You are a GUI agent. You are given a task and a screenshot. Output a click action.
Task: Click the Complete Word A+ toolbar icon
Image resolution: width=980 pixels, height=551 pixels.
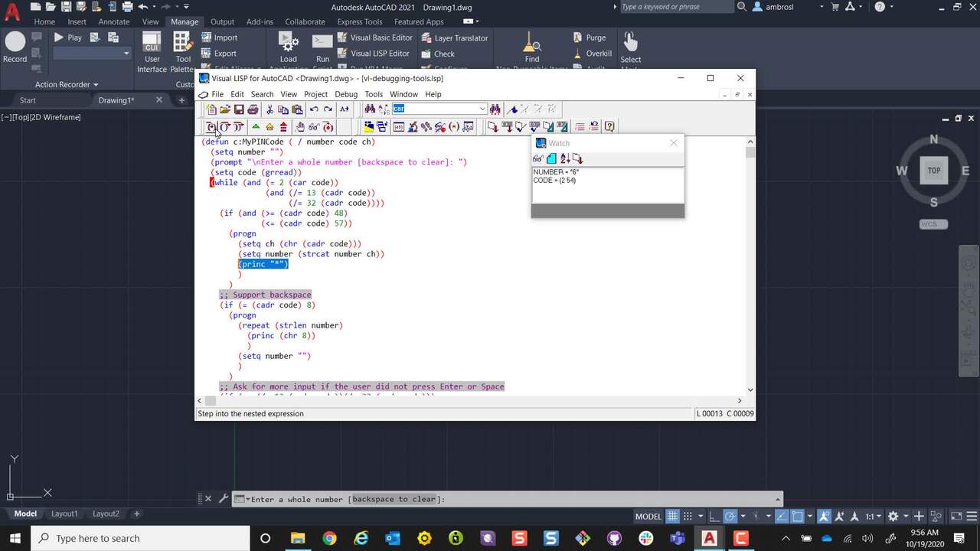click(344, 109)
